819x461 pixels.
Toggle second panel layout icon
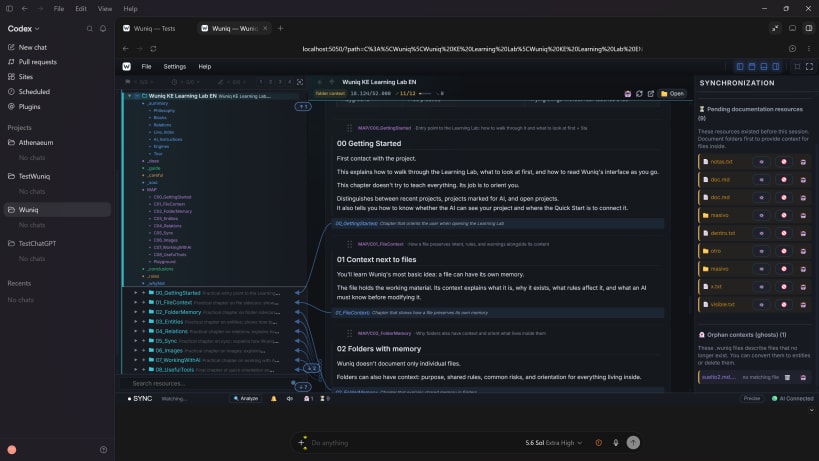(752, 67)
